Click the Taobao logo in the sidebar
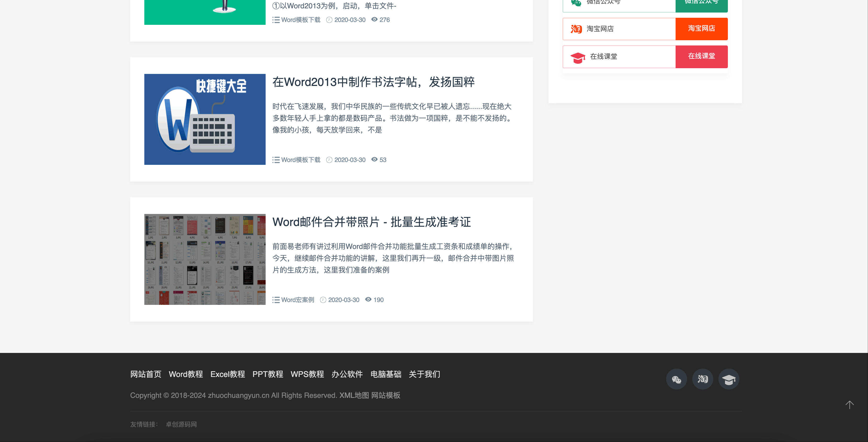Screen dimensions: 868x442 point(576,29)
